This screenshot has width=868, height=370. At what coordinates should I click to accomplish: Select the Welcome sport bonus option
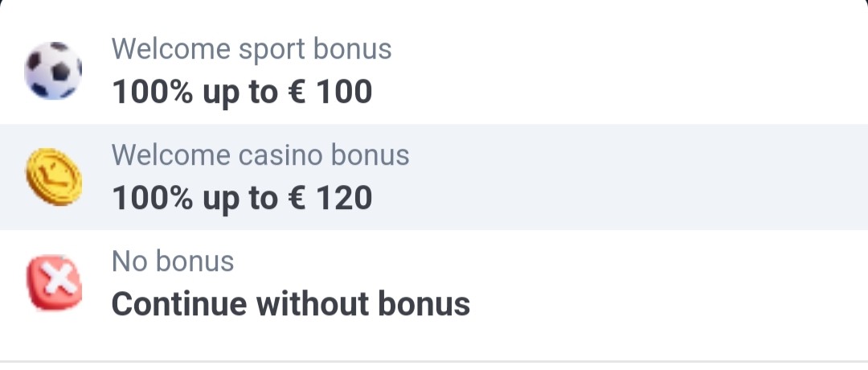(434, 71)
